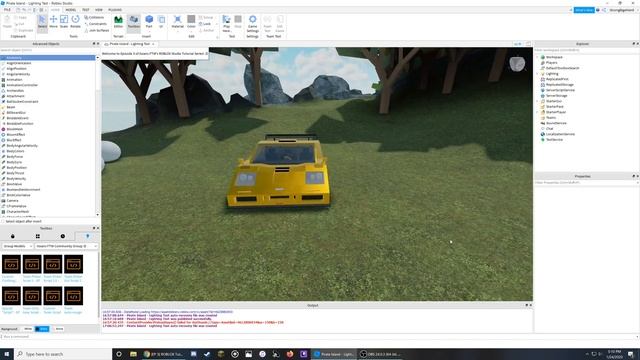Expand the Workspace node in Explorer
This screenshot has height=360, width=640.
(538, 57)
